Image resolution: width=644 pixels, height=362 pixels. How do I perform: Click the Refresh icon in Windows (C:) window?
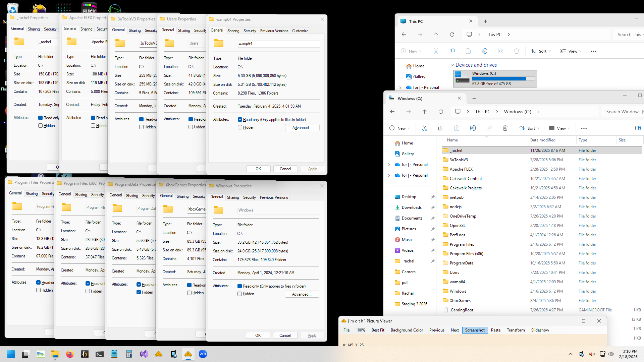coord(441,112)
